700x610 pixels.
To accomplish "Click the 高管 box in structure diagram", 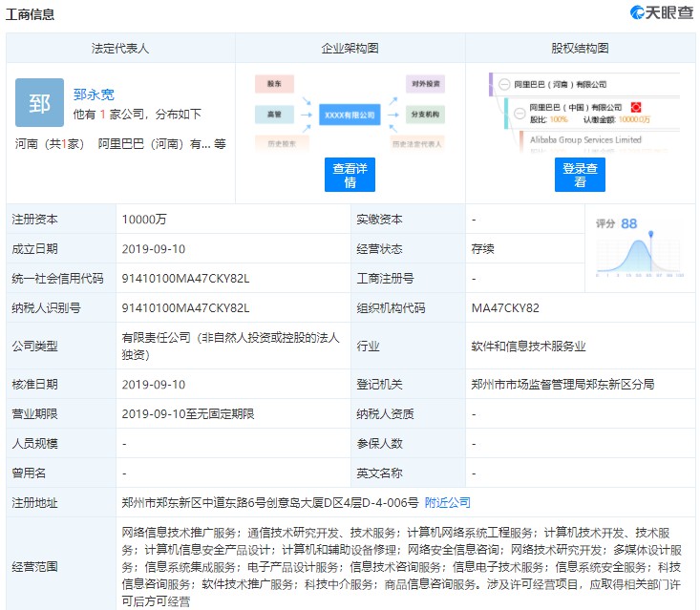I will point(274,115).
